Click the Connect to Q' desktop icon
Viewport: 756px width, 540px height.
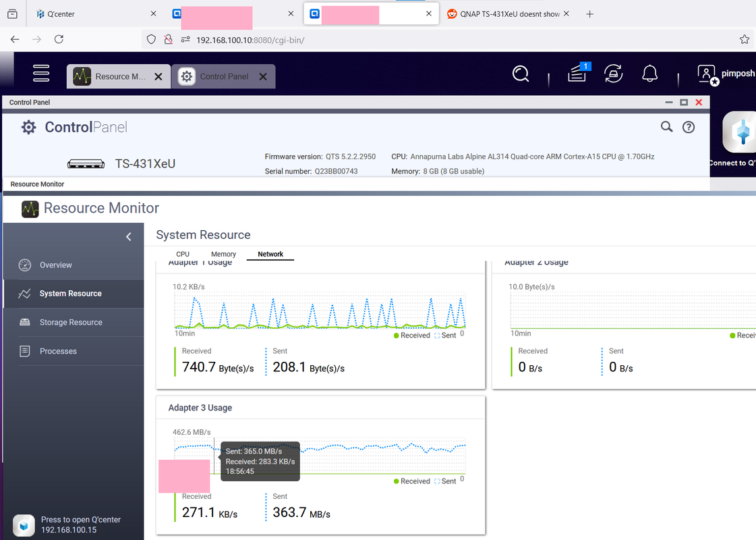click(739, 132)
